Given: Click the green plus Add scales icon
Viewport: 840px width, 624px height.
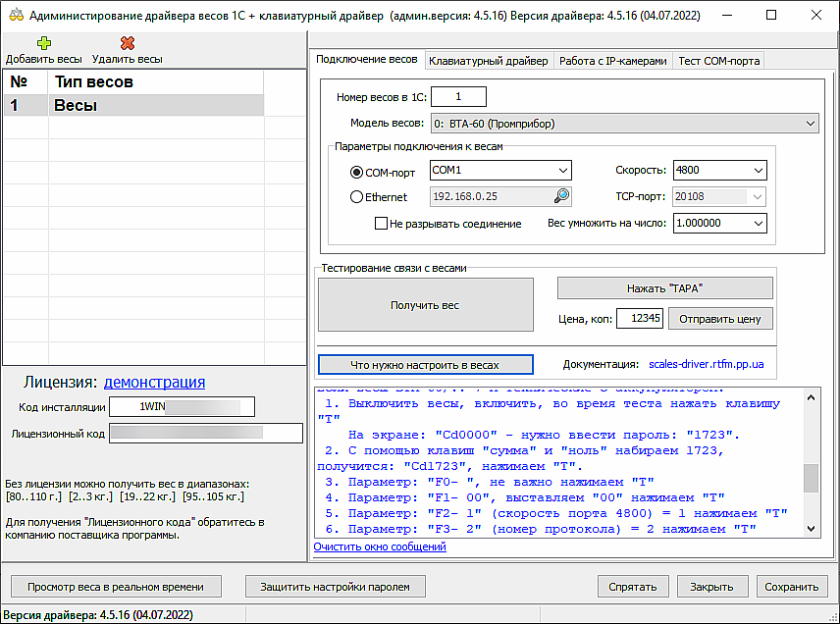Looking at the screenshot, I should pyautogui.click(x=44, y=43).
